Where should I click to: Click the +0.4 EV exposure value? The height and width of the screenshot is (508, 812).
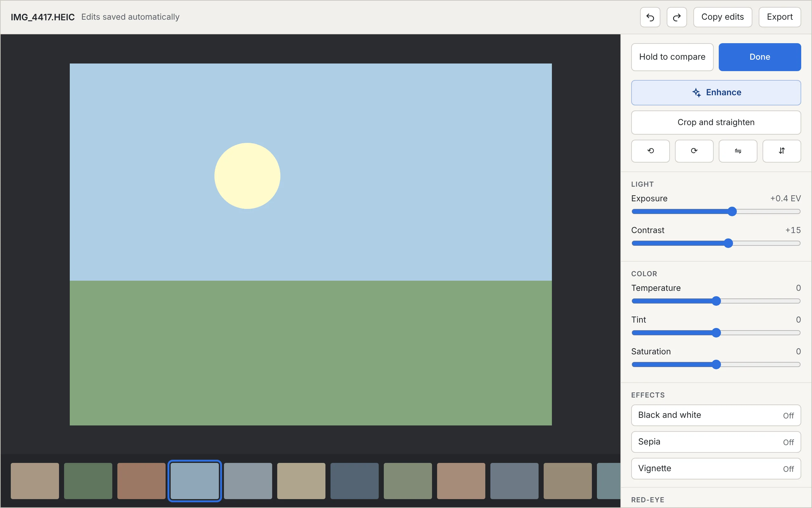[785, 198]
